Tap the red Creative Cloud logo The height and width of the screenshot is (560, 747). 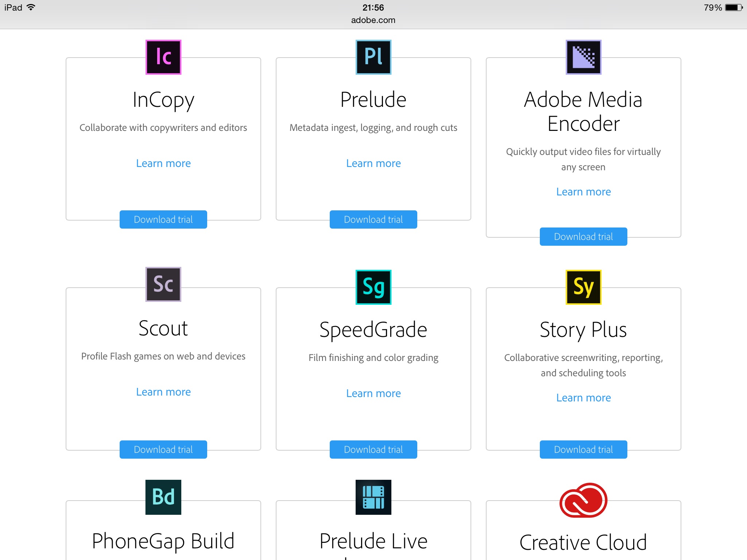pyautogui.click(x=583, y=500)
